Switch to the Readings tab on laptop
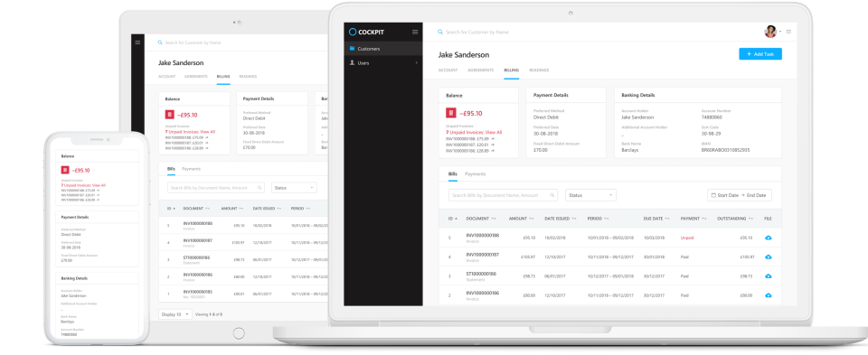 click(x=539, y=70)
